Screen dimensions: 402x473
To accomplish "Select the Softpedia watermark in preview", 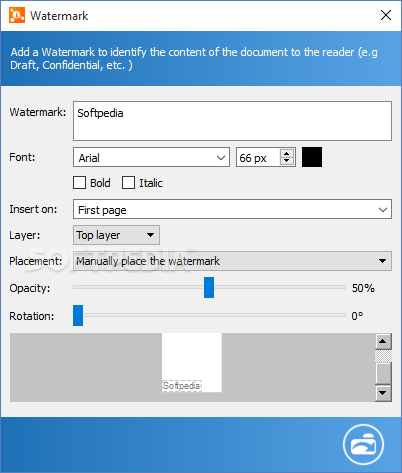I will point(182,386).
